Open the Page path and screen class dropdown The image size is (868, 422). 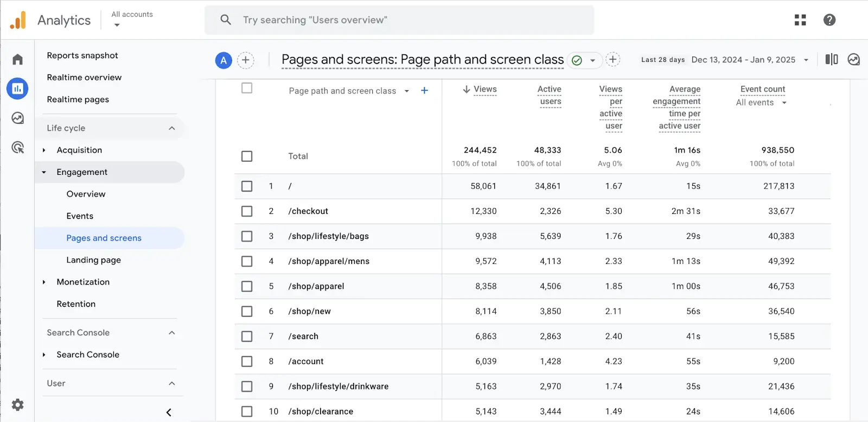(406, 91)
